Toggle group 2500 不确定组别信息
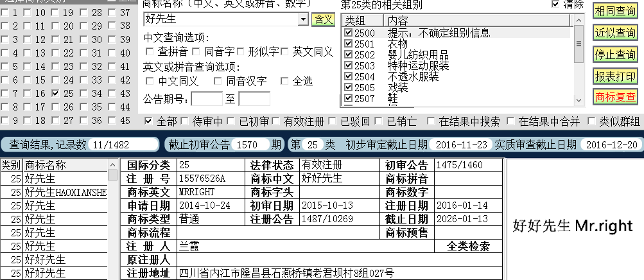 348,33
